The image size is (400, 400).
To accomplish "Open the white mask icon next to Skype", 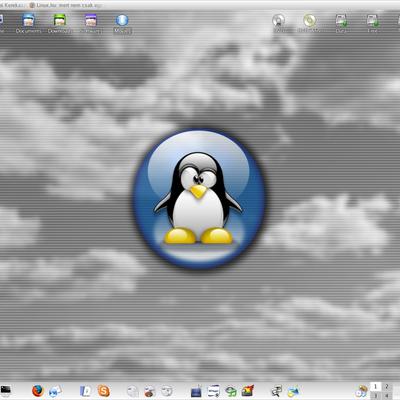I will click(x=133, y=391).
